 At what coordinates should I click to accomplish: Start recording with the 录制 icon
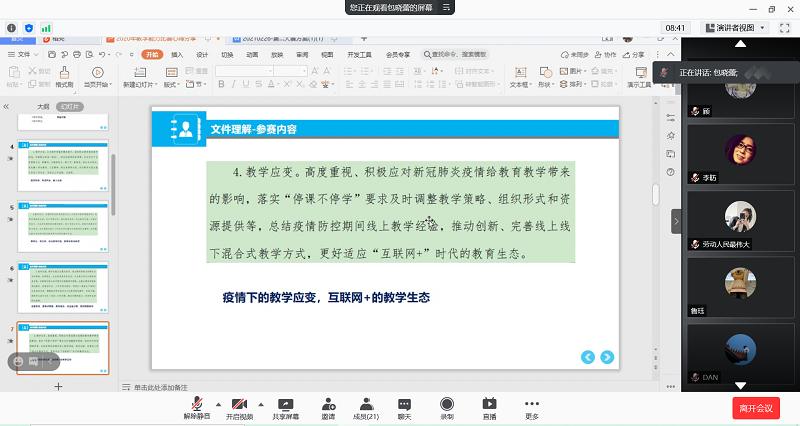[447, 406]
